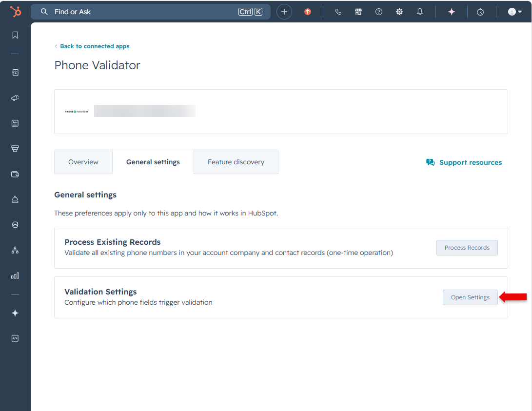This screenshot has height=411, width=532.
Task: Open the Sales sidebar icon
Action: click(x=15, y=149)
